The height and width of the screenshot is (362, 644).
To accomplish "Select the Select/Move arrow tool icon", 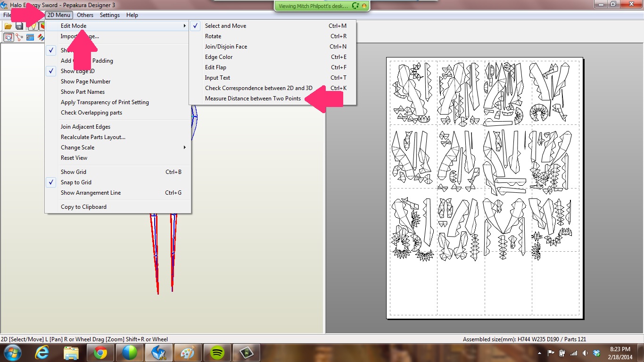I will pyautogui.click(x=8, y=37).
